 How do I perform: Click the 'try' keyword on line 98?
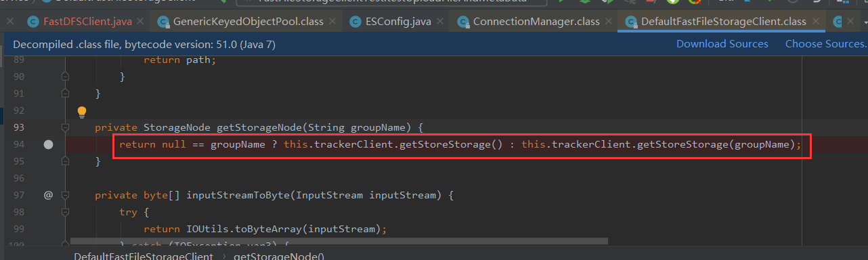[129, 212]
